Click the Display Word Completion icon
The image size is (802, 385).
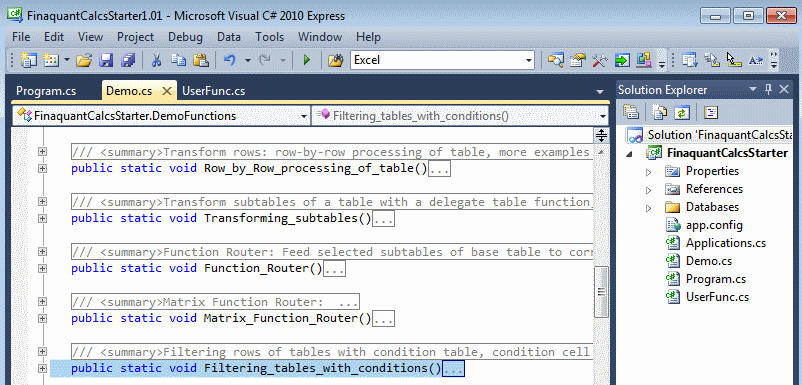[755, 60]
